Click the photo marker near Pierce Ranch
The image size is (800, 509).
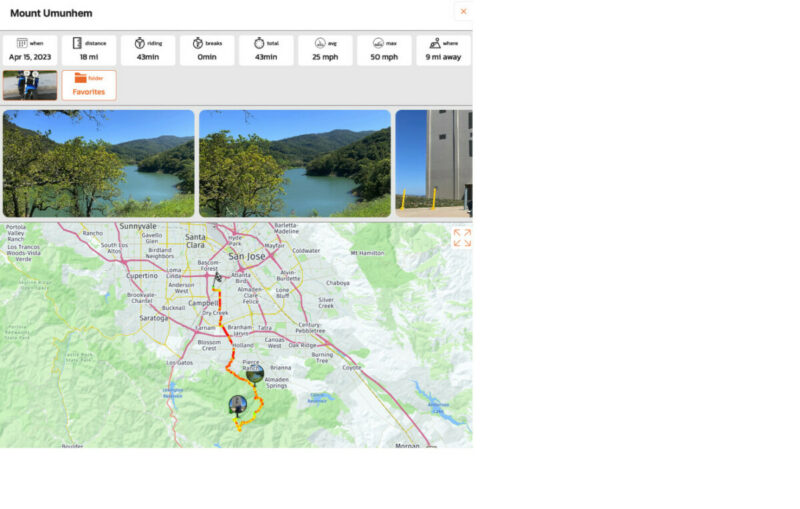[x=254, y=374]
